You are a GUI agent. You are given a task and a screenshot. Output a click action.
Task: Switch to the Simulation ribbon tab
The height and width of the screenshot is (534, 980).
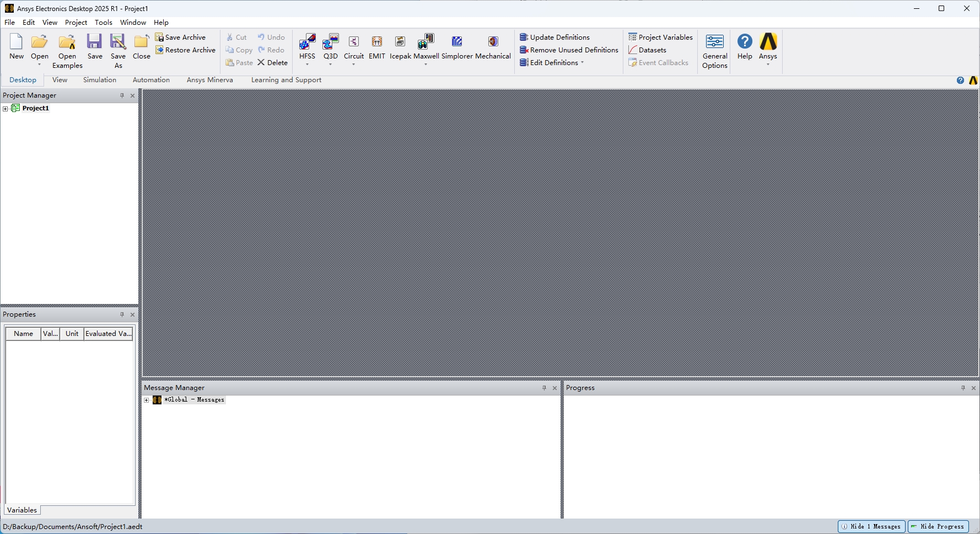tap(99, 80)
